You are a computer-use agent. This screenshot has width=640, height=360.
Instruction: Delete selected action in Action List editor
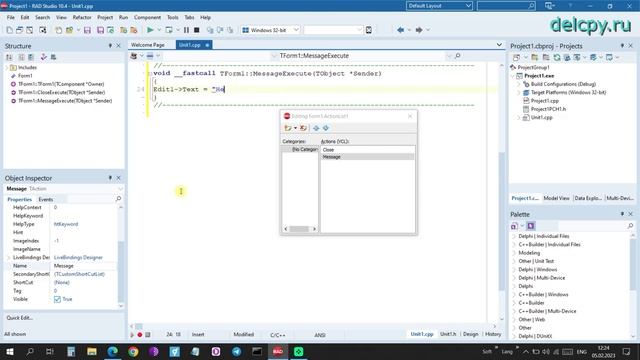point(303,128)
